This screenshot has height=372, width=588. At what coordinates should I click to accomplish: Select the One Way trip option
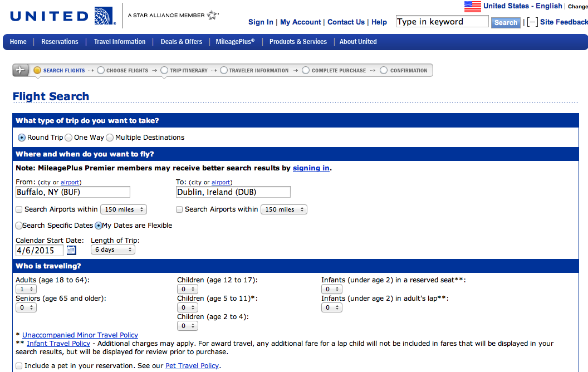point(68,138)
